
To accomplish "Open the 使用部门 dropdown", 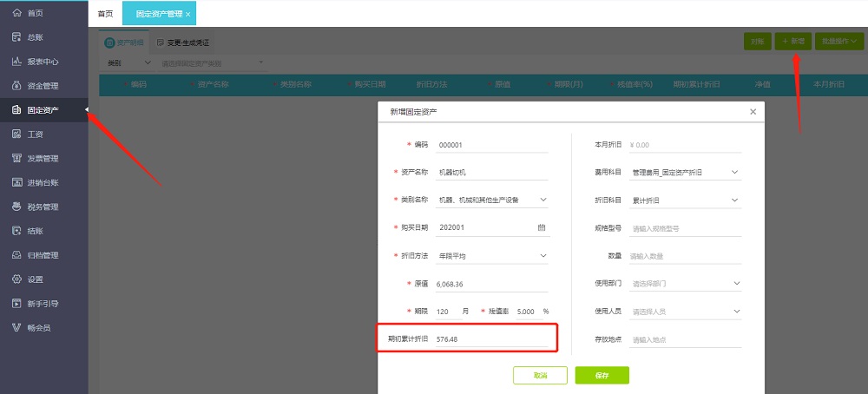I will [686, 283].
